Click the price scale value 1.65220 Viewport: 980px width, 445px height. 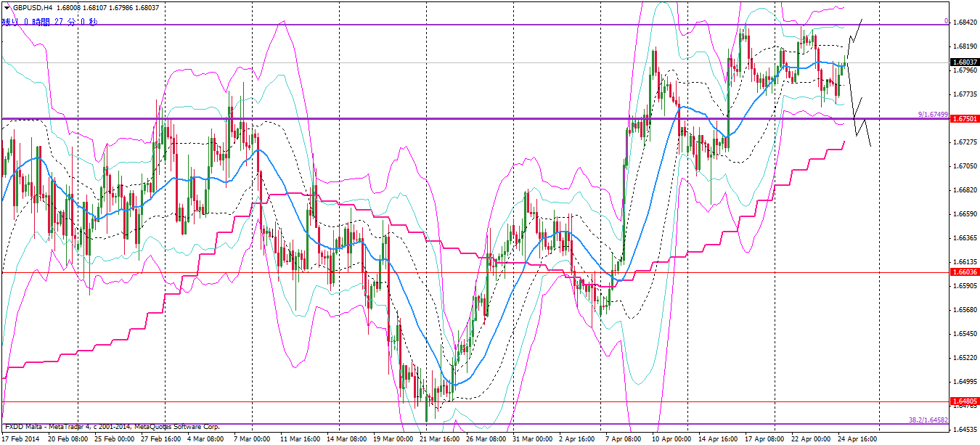click(x=965, y=358)
